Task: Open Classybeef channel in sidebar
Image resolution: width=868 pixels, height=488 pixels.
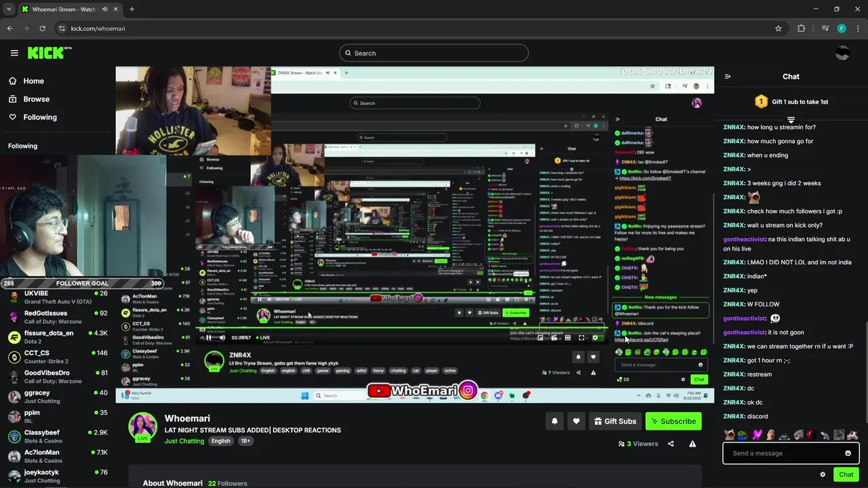Action: 58,436
